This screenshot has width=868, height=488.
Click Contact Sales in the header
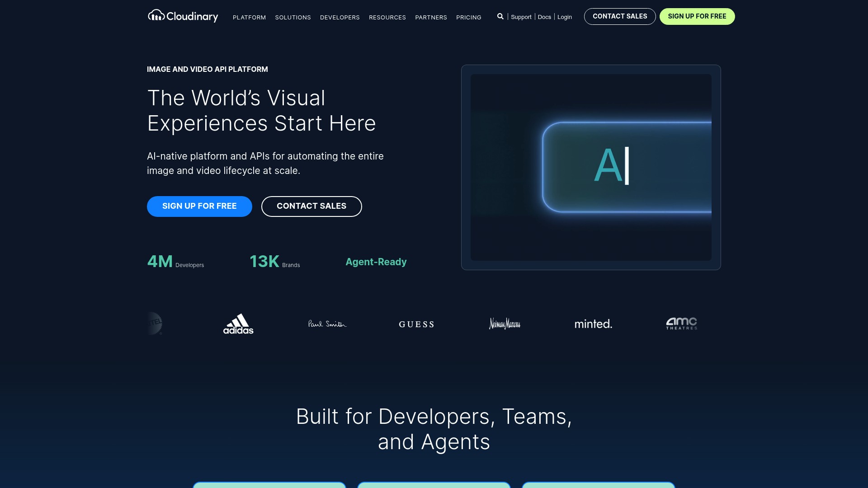click(620, 16)
